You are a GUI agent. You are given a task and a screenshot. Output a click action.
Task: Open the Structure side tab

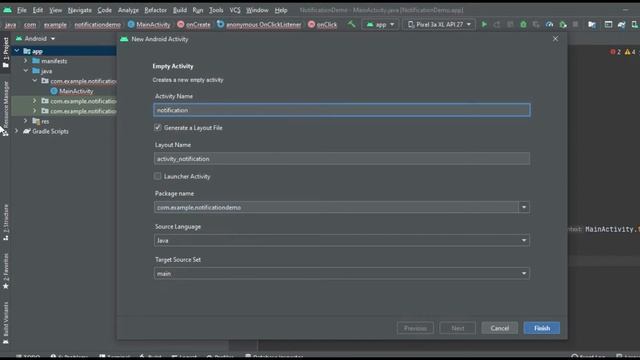(x=5, y=222)
